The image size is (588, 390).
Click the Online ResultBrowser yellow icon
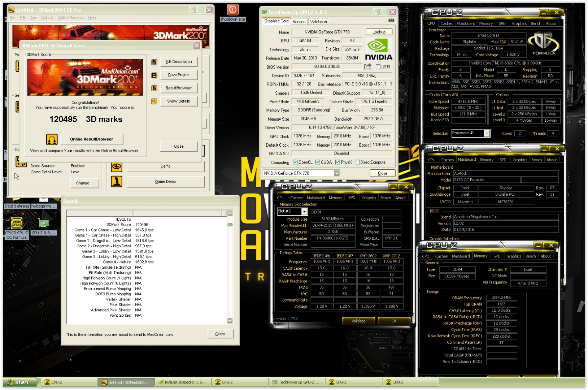(52, 139)
